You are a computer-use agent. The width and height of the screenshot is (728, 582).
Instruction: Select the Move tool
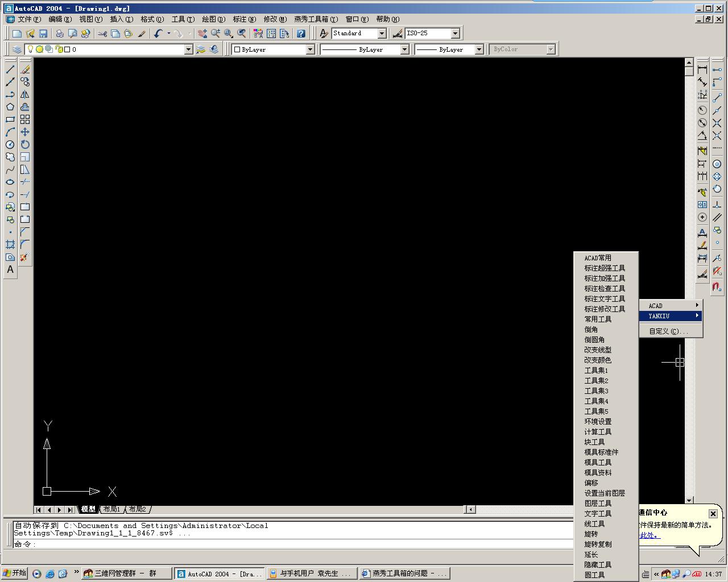25,132
